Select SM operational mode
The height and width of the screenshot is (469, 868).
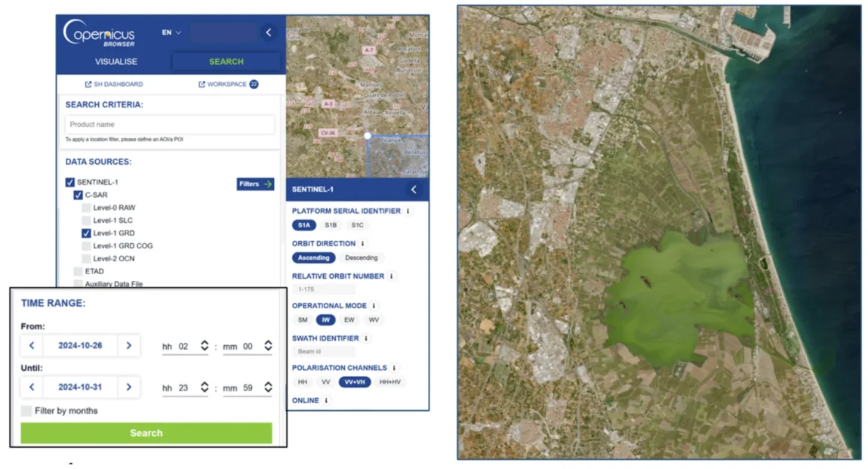point(302,320)
